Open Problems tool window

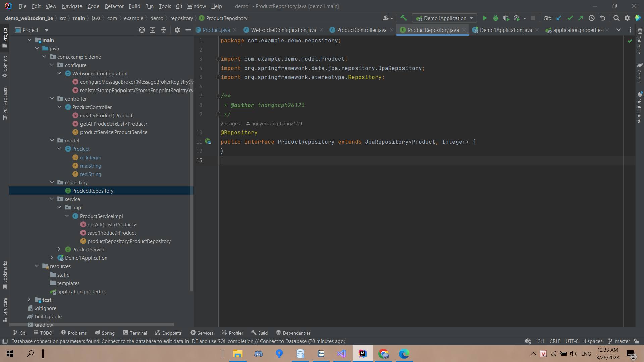coord(74,333)
